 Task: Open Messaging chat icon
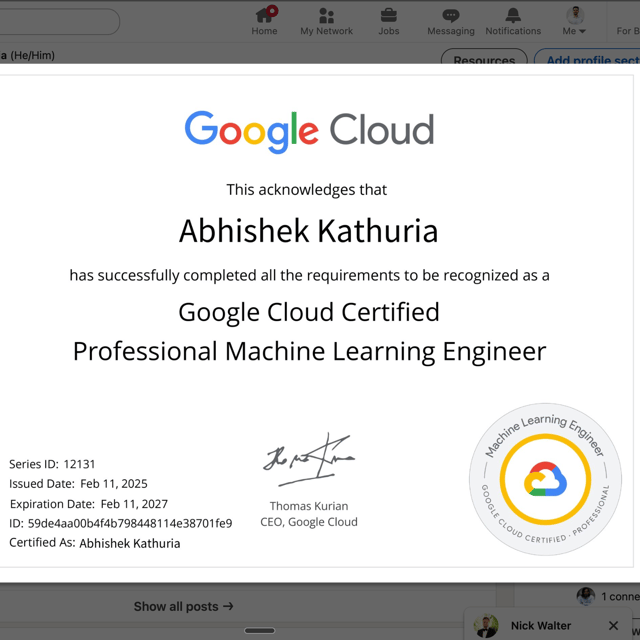tap(451, 21)
